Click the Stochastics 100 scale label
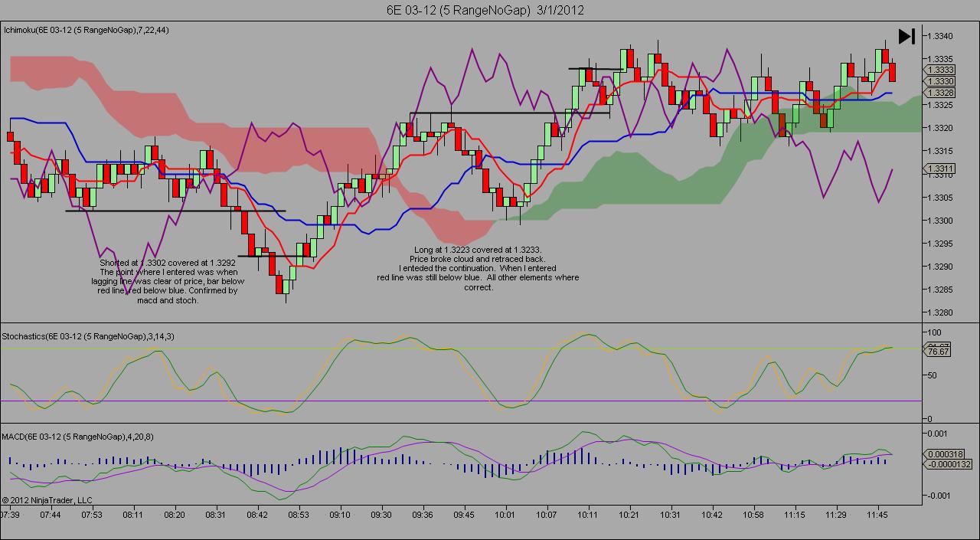 click(x=933, y=332)
